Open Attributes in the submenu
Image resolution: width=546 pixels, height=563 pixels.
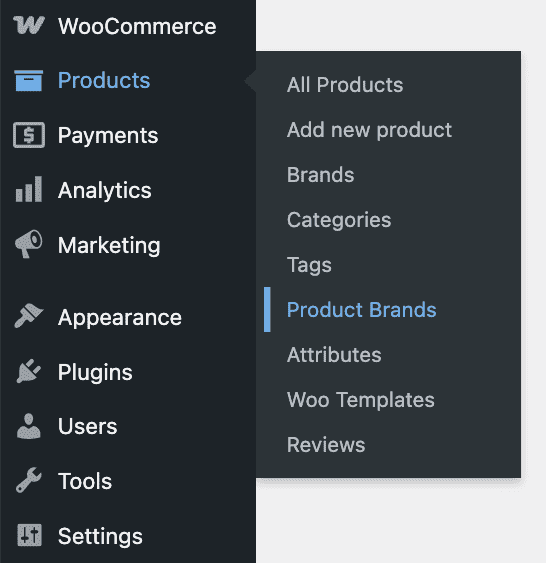coord(334,355)
